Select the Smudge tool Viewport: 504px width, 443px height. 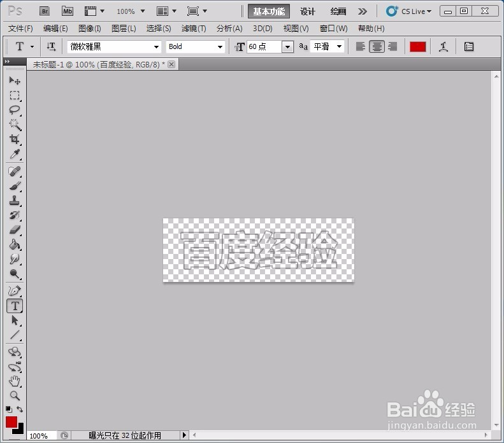pyautogui.click(x=15, y=259)
